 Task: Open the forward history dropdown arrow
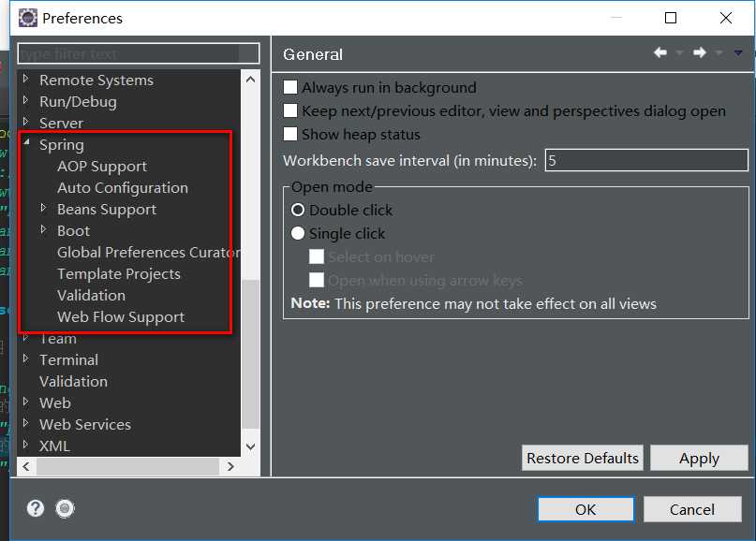719,52
